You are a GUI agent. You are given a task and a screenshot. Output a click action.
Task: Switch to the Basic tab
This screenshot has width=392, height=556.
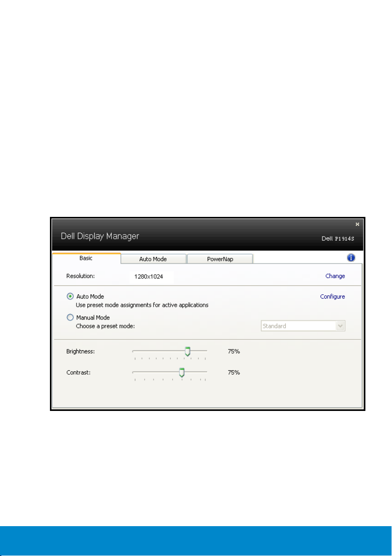[86, 258]
